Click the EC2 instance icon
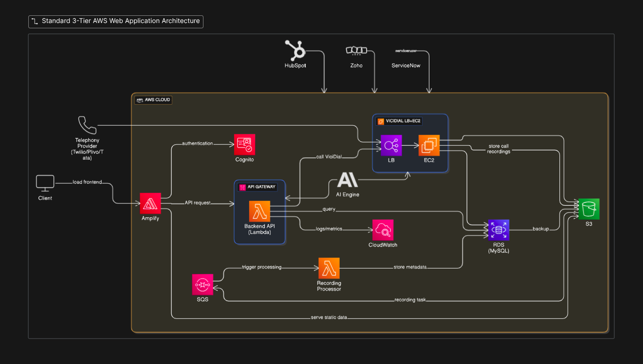The width and height of the screenshot is (643, 364). [x=429, y=145]
